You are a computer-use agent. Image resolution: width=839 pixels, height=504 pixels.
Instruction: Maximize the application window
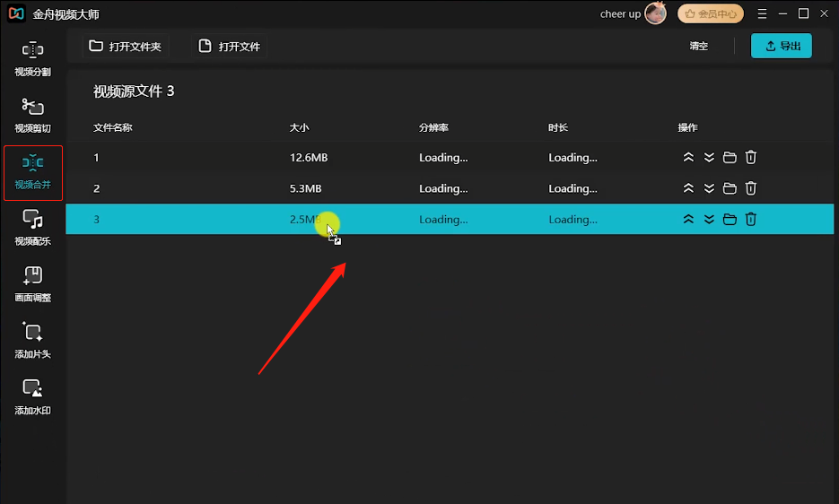click(803, 14)
